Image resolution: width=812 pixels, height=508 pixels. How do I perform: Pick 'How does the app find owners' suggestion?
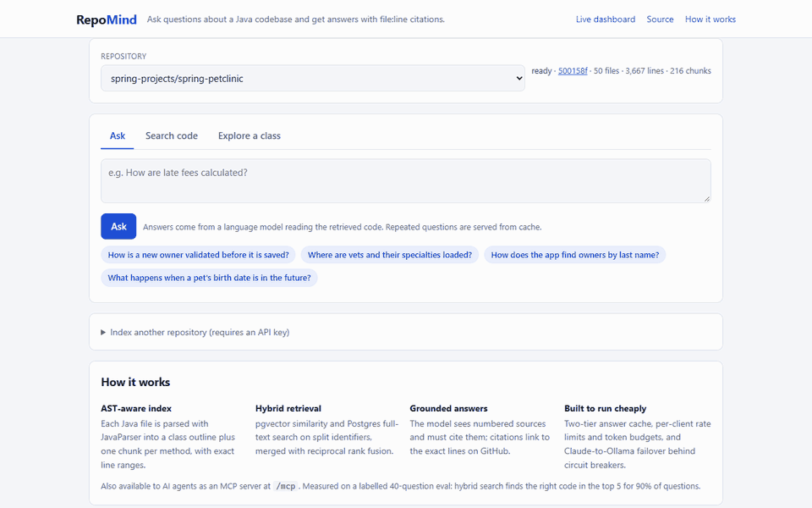[x=575, y=255]
